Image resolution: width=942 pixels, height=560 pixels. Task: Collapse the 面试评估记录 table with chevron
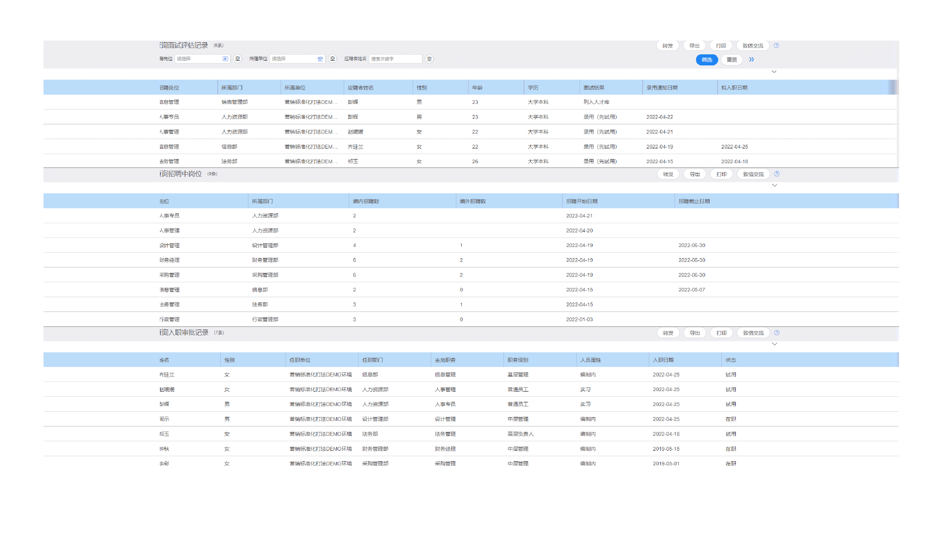[774, 72]
